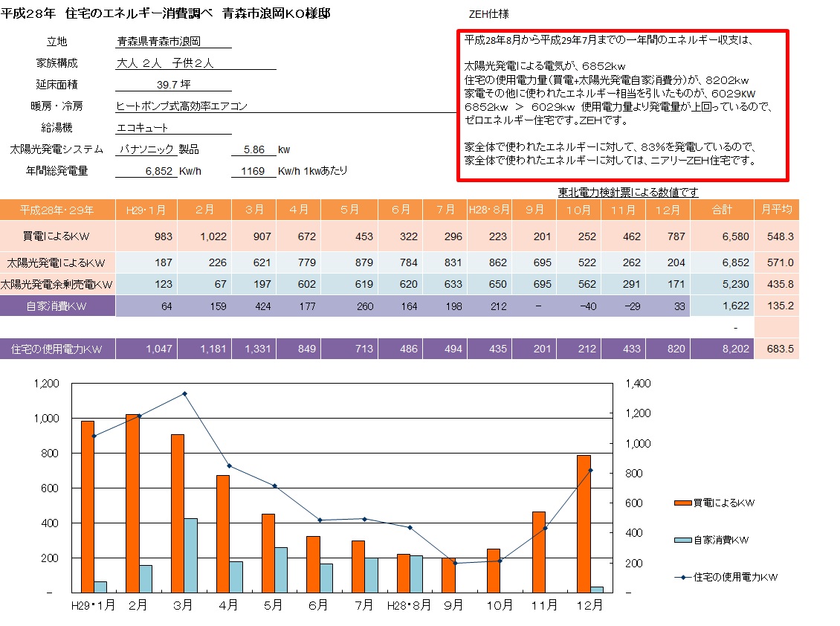
Task: Click chart legend entry "買電によるKW"
Action: (714, 503)
